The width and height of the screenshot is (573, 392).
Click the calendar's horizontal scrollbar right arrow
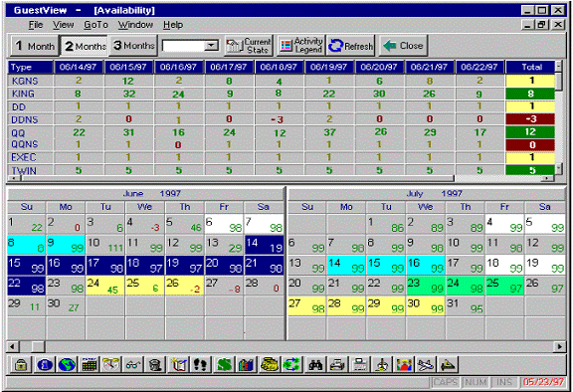click(560, 346)
